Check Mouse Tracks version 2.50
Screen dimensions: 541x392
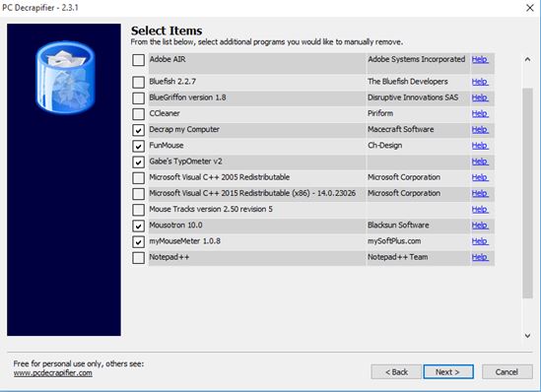coord(138,210)
